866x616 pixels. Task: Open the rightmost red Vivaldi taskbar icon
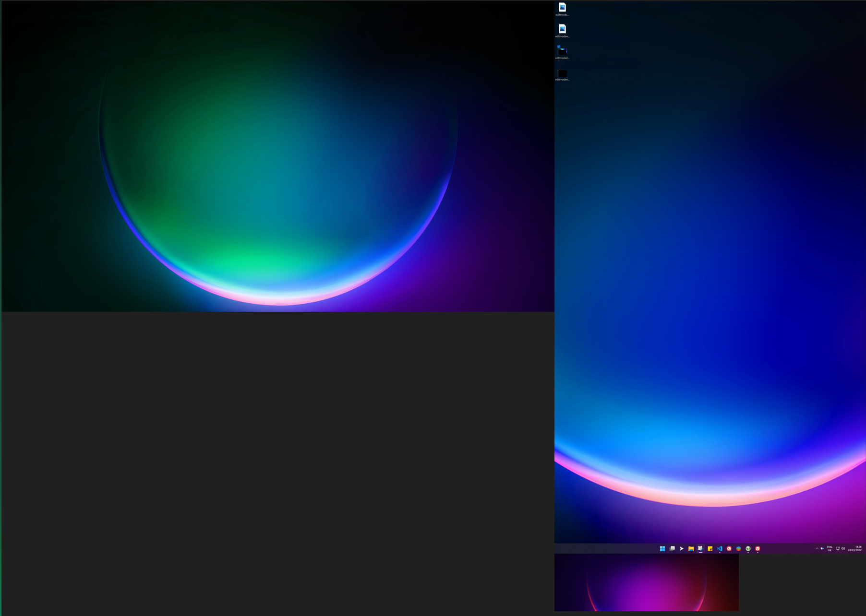(x=758, y=548)
